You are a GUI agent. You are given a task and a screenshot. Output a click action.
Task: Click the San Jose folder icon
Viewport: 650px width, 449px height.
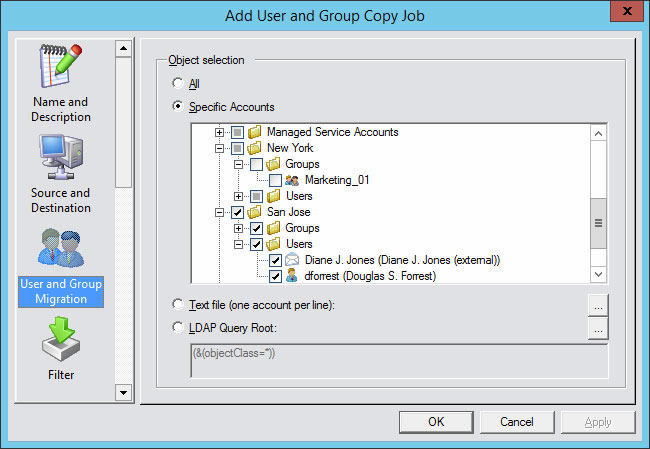coord(255,212)
